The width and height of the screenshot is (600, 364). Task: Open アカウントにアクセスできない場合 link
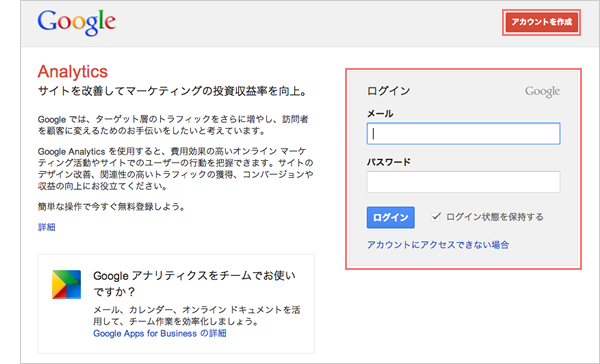438,245
